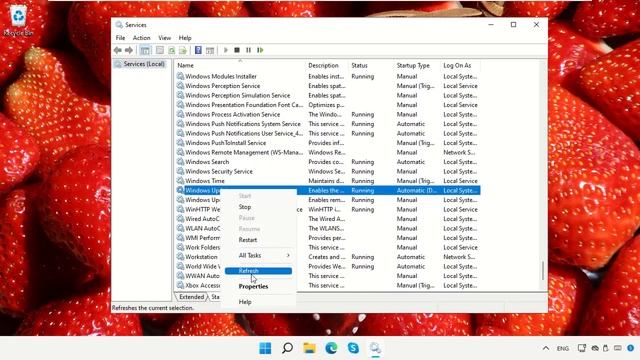
Task: Select Windows Presentation Foundation Font Cache row
Action: (328, 105)
